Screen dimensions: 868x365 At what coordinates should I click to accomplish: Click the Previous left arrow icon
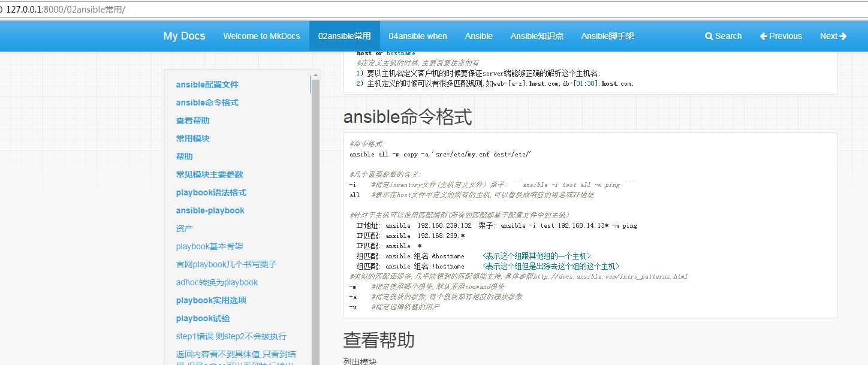pos(764,36)
